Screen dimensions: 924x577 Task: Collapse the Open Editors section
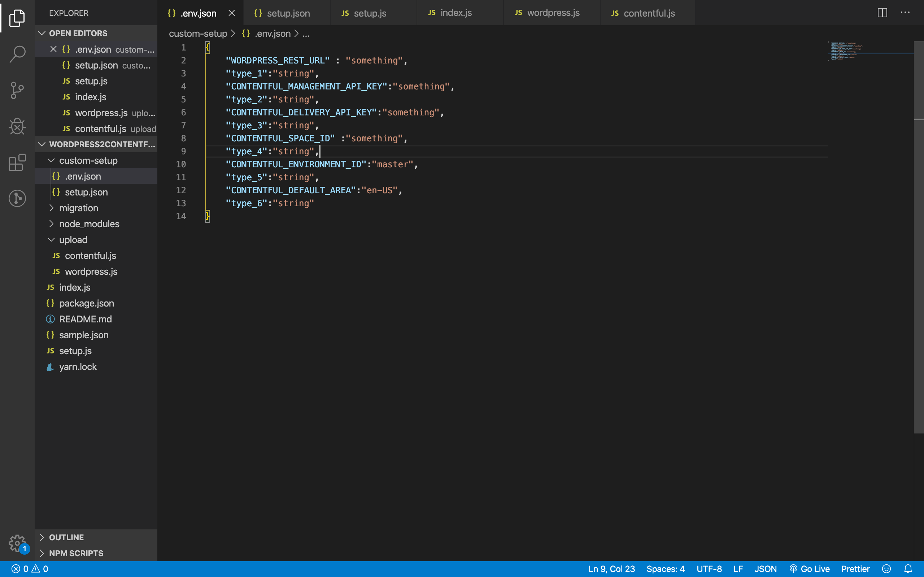point(78,33)
